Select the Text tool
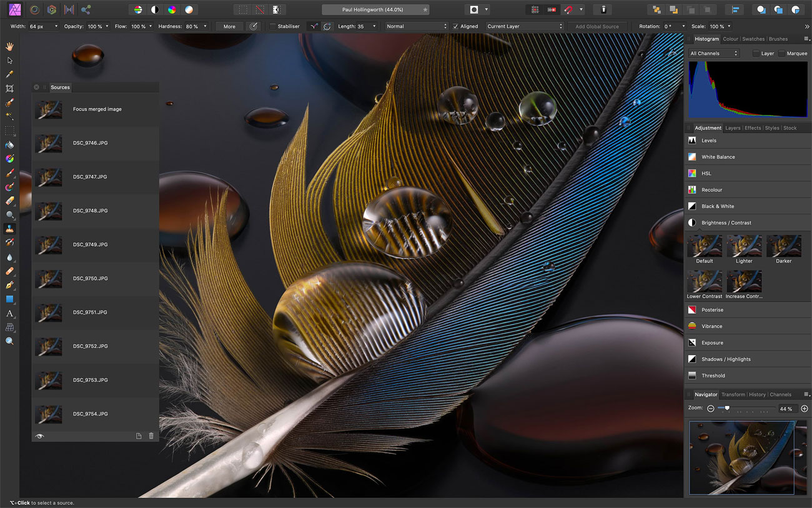 9,313
